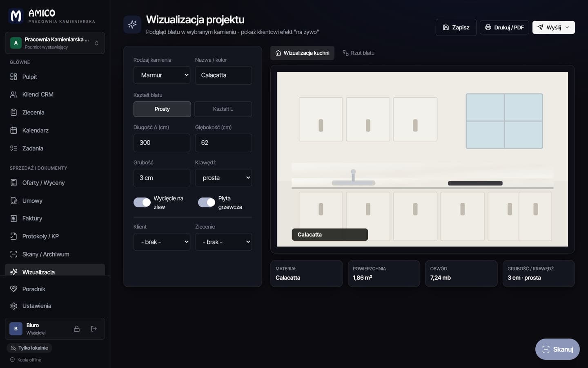The height and width of the screenshot is (368, 588).
Task: Switch to the Wizualizacja kuchni tab
Action: click(x=302, y=53)
